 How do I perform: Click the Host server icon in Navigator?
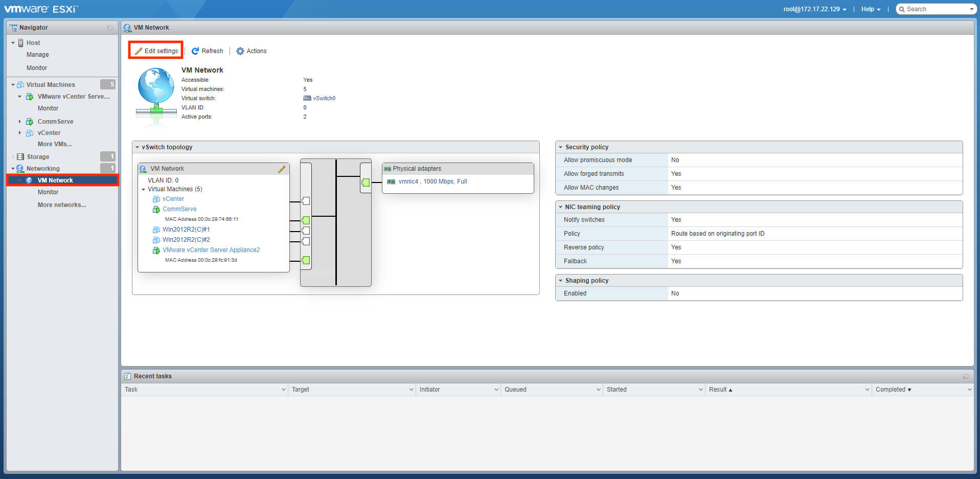pyautogui.click(x=21, y=43)
